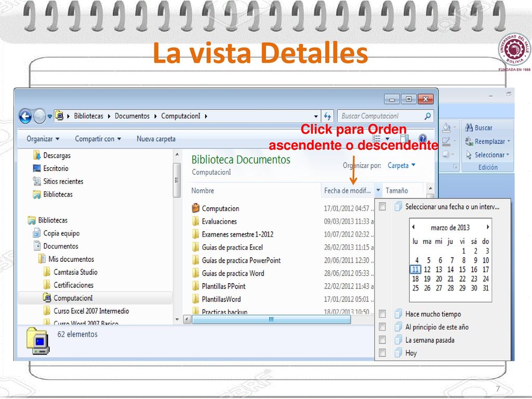
Task: Open the Compartir con menu
Action: pyautogui.click(x=98, y=139)
